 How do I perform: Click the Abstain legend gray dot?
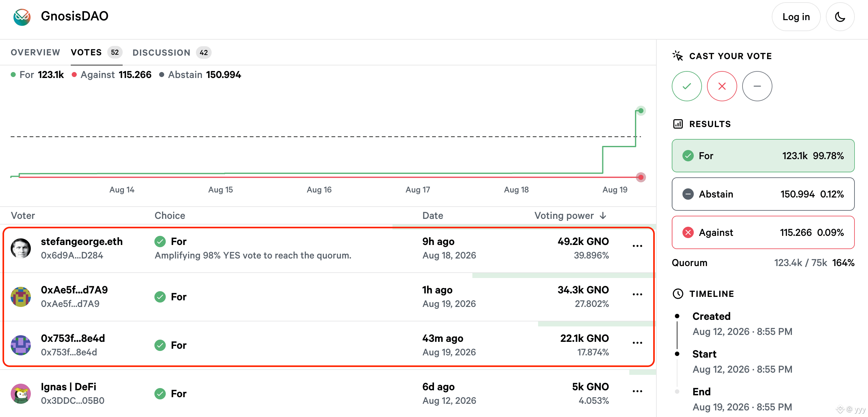tap(162, 75)
